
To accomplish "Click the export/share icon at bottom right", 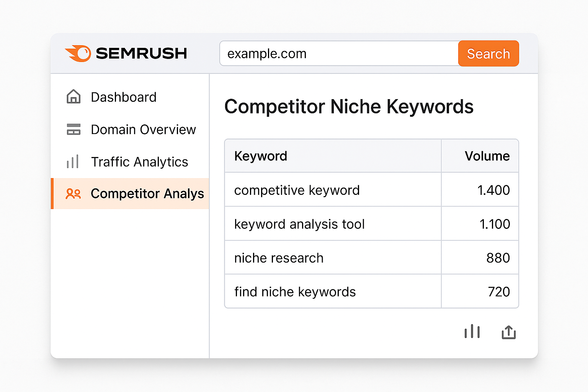I will pos(508,332).
